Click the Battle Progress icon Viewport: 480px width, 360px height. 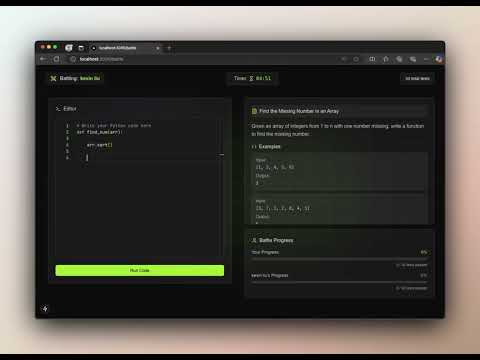point(254,240)
